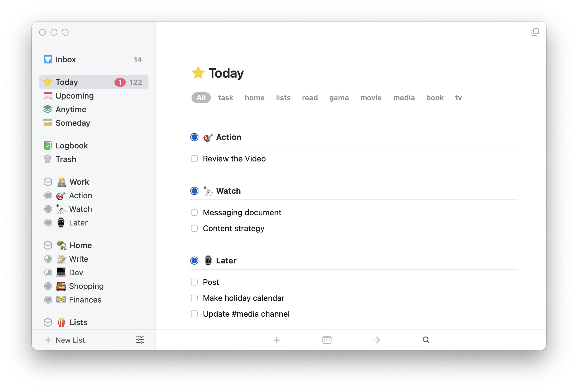Filter Today by the movie tag
The image size is (578, 392).
tap(371, 98)
